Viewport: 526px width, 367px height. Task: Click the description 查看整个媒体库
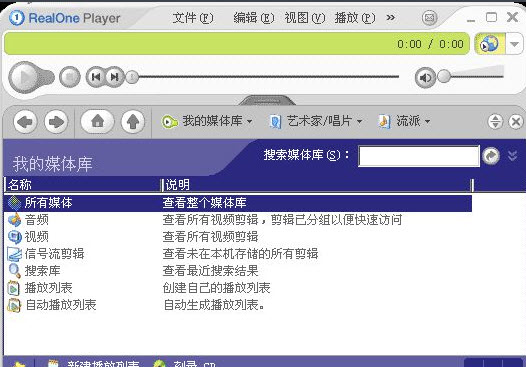pyautogui.click(x=204, y=203)
